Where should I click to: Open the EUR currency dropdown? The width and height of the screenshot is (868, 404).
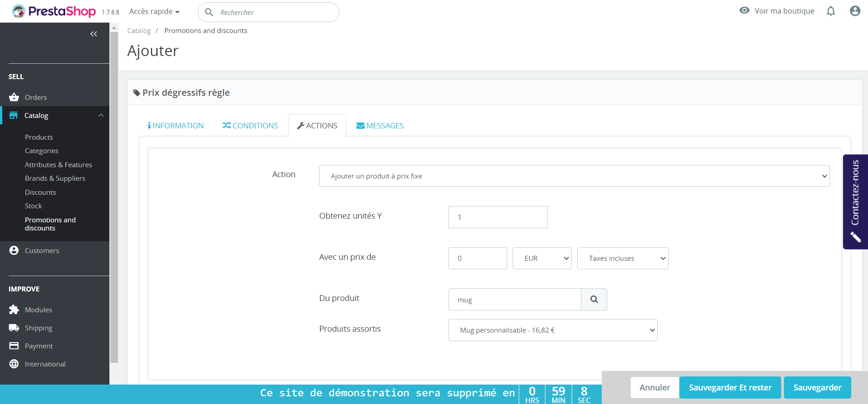(542, 258)
